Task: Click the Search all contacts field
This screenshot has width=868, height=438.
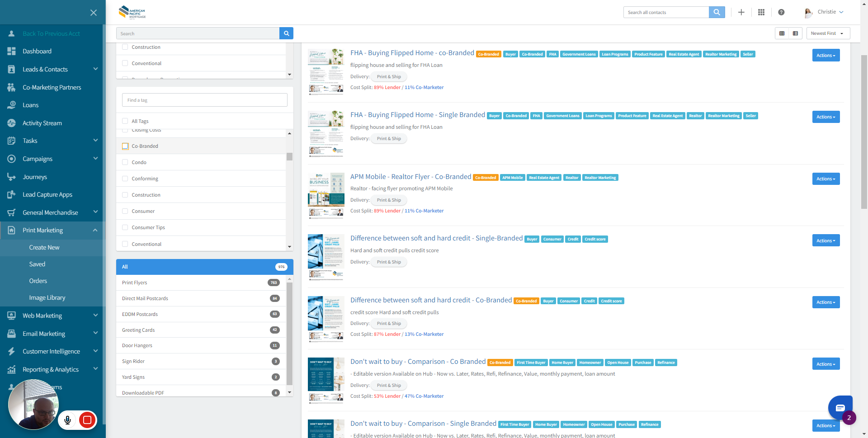Action: [x=666, y=12]
